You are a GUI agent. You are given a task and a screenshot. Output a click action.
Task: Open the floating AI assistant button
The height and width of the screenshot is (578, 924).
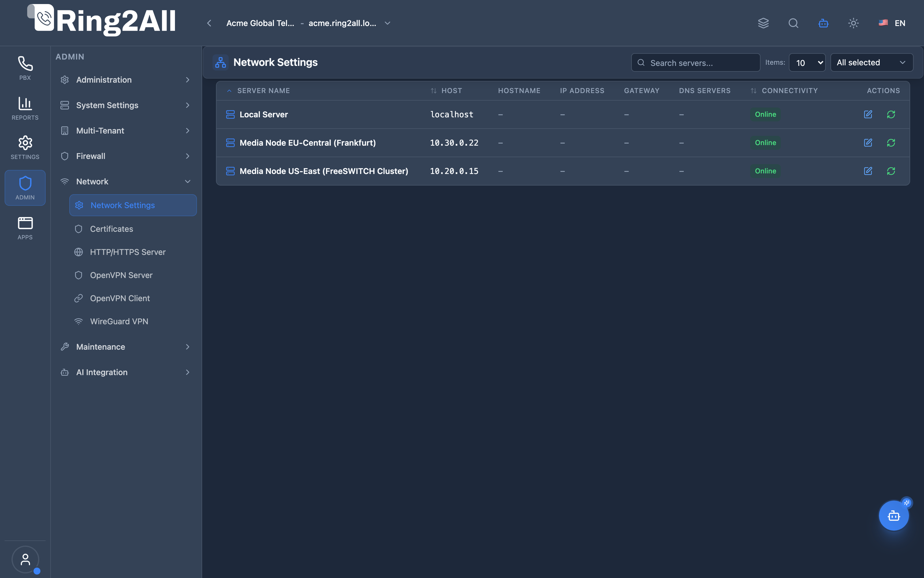(894, 516)
